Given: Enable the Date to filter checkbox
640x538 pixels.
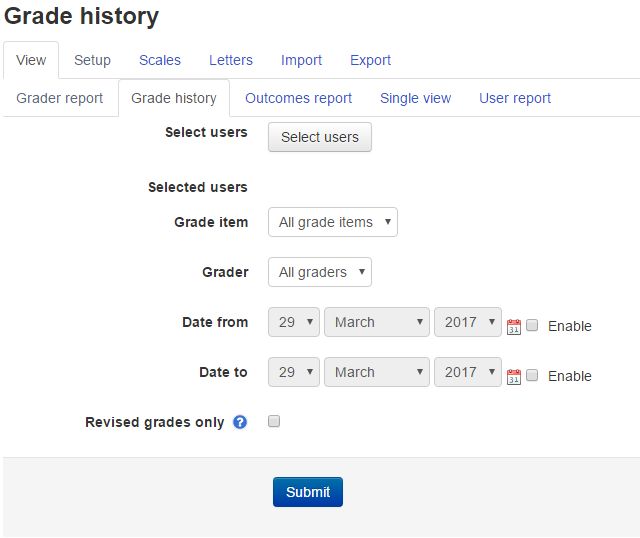Looking at the screenshot, I should (532, 375).
